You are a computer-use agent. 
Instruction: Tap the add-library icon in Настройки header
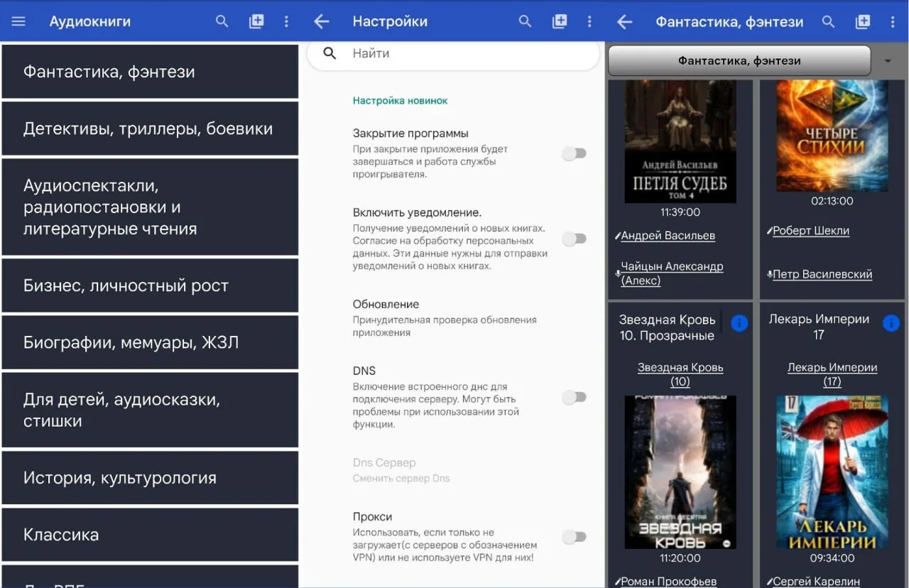[x=560, y=21]
